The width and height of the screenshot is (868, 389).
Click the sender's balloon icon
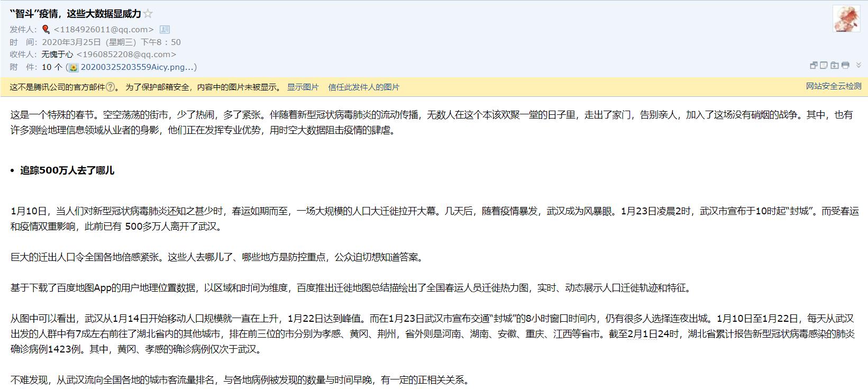(x=46, y=30)
